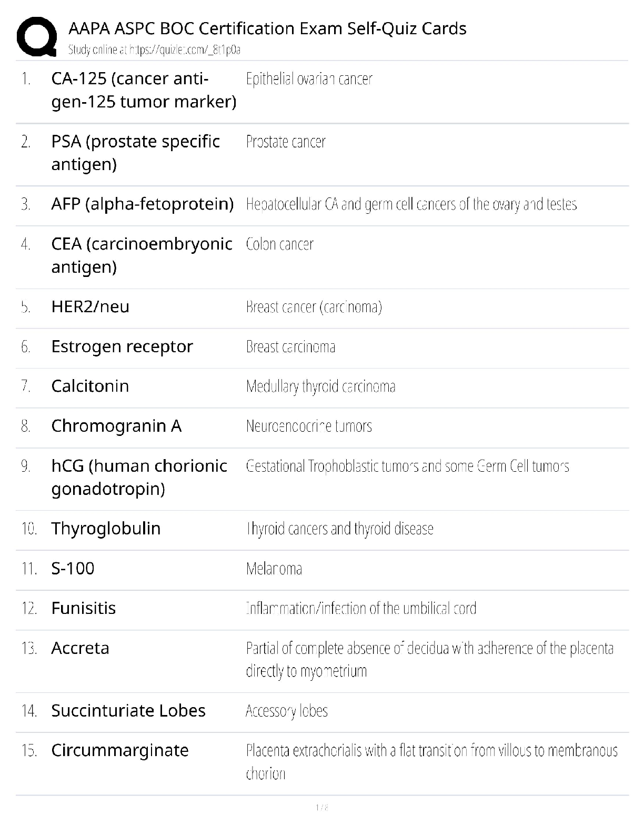This screenshot has width=644, height=834.
Task: Click the Chromogranin A term
Action: coord(116,426)
